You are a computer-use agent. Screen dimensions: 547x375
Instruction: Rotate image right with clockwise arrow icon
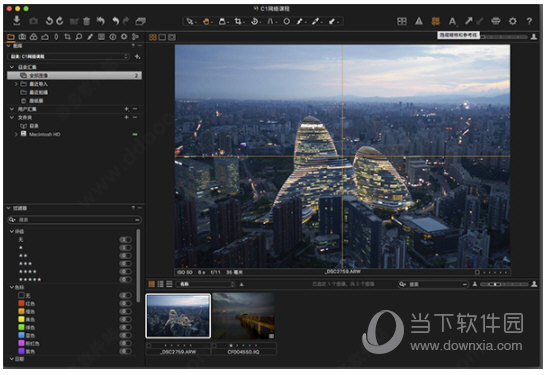click(60, 21)
